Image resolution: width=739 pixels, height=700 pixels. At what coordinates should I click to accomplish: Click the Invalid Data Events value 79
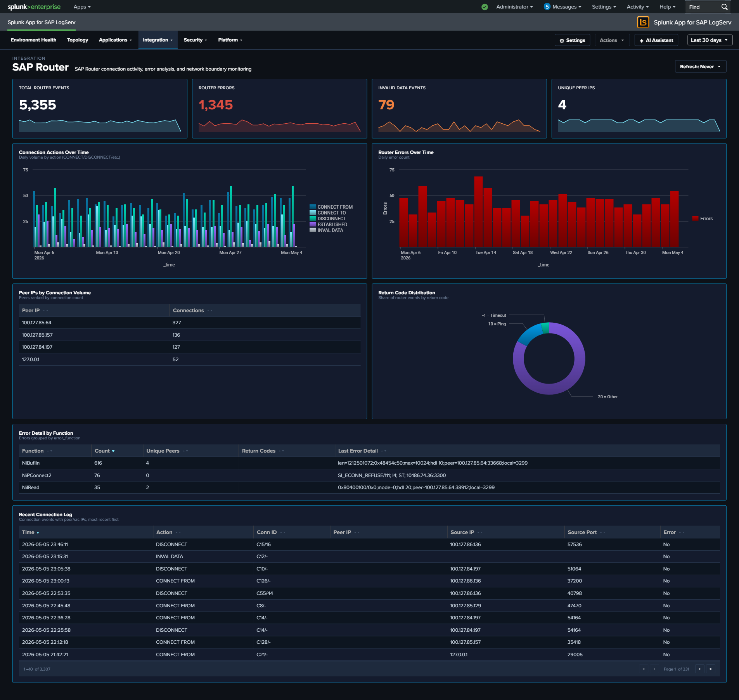pos(386,105)
